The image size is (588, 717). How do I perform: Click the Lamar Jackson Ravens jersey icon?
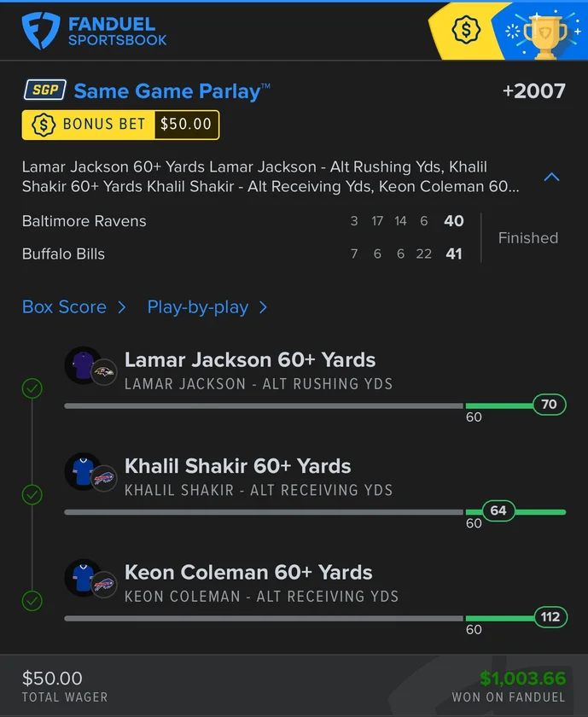click(82, 365)
